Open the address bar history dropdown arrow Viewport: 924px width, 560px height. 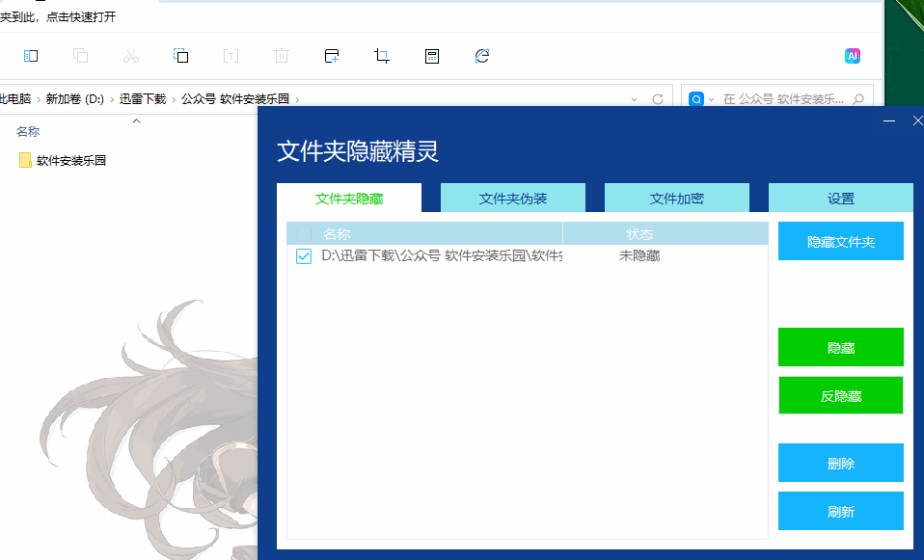point(634,99)
